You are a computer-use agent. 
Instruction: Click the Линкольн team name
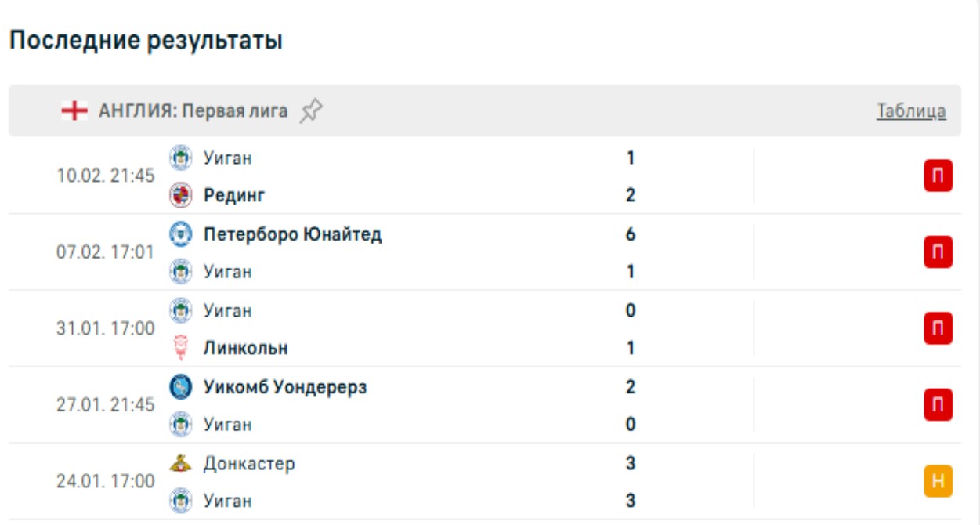(245, 348)
